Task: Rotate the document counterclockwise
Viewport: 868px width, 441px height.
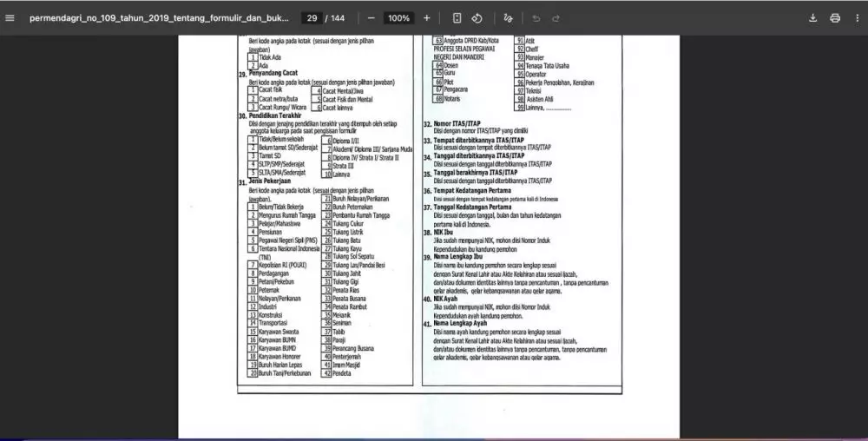Action: (x=477, y=18)
